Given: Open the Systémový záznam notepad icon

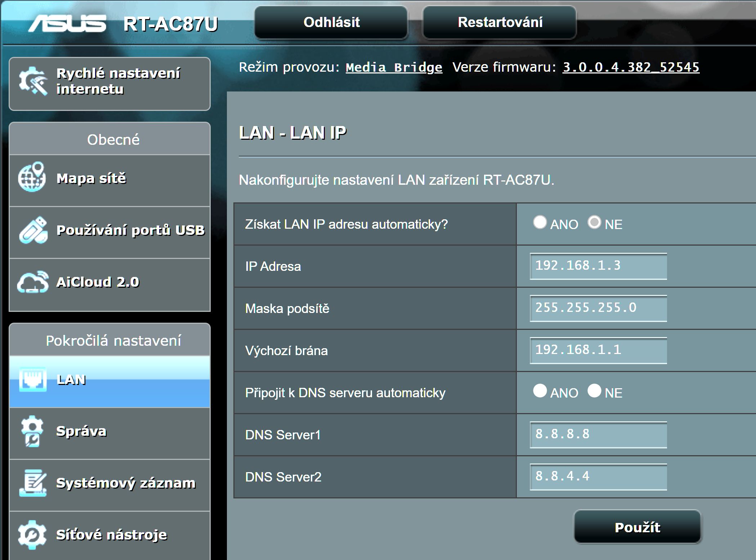Looking at the screenshot, I should (32, 483).
